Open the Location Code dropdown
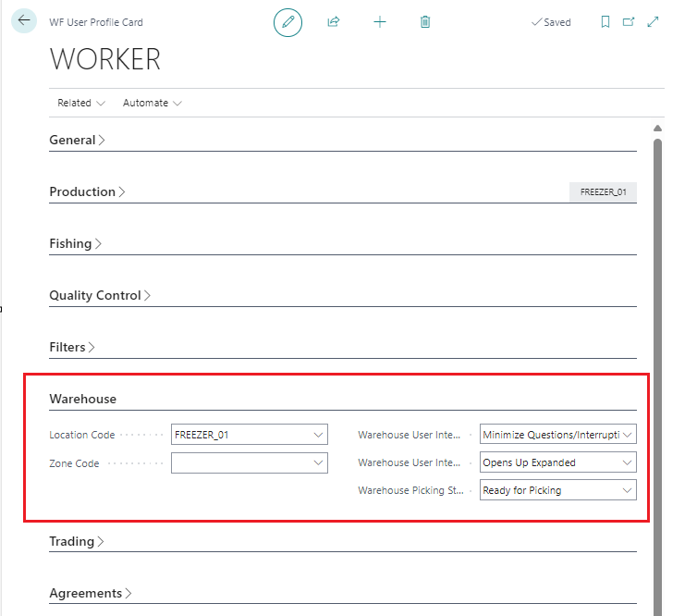The height and width of the screenshot is (616, 697). (319, 434)
